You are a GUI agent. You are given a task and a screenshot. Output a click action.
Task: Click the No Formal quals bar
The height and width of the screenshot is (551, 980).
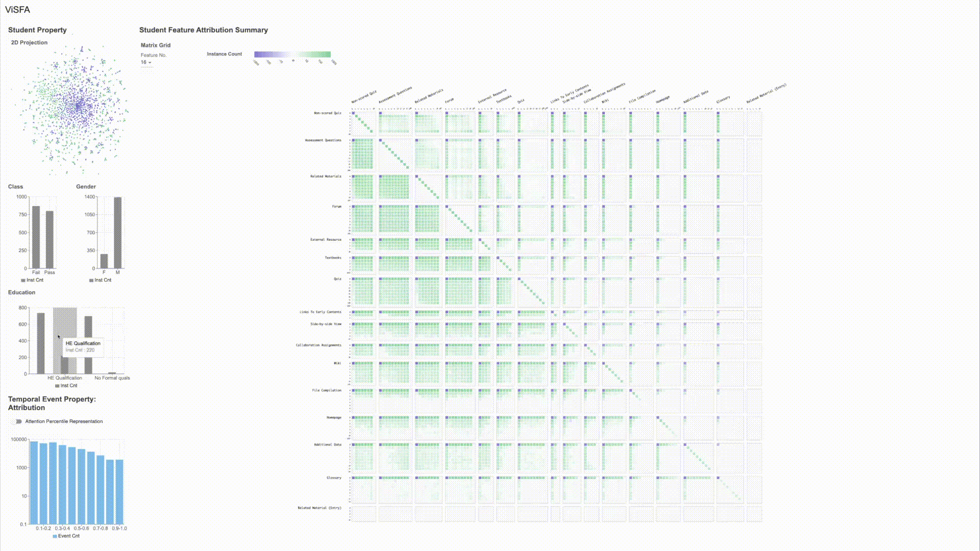coord(112,373)
